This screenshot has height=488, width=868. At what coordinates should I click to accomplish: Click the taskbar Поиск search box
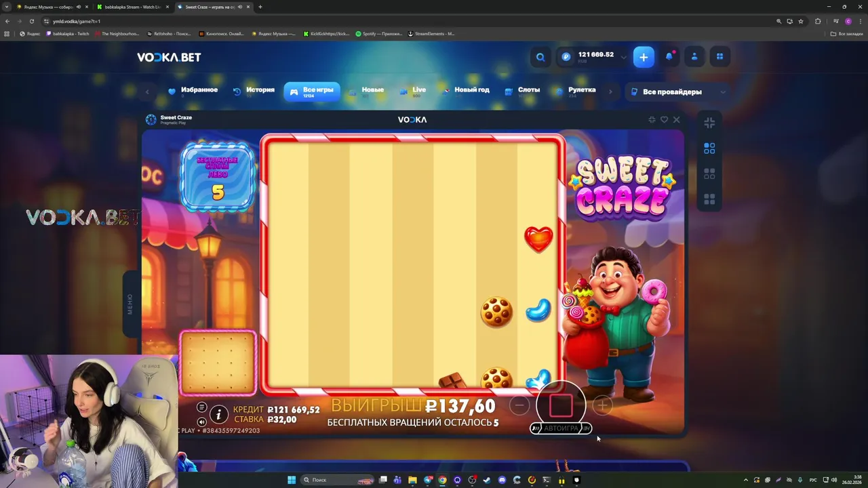(338, 480)
